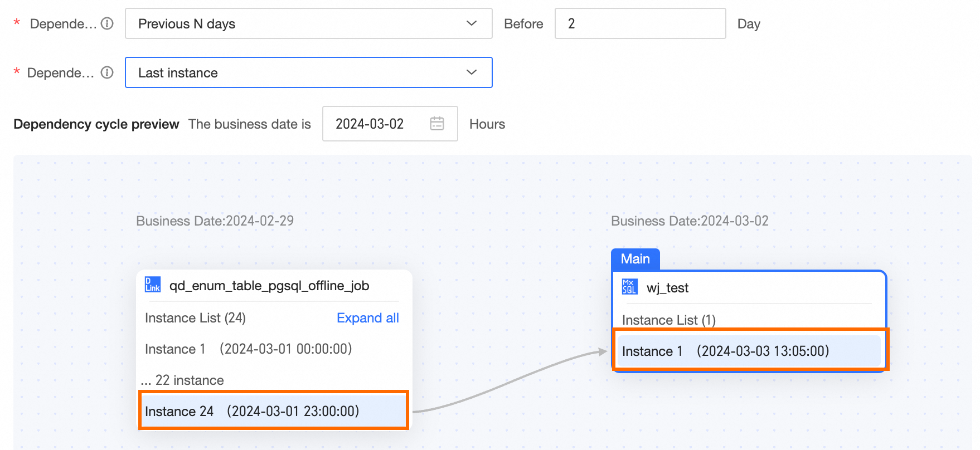Click the dependency arrow head pointing to wj_test
Viewport: 980px width, 450px height.
(x=603, y=351)
